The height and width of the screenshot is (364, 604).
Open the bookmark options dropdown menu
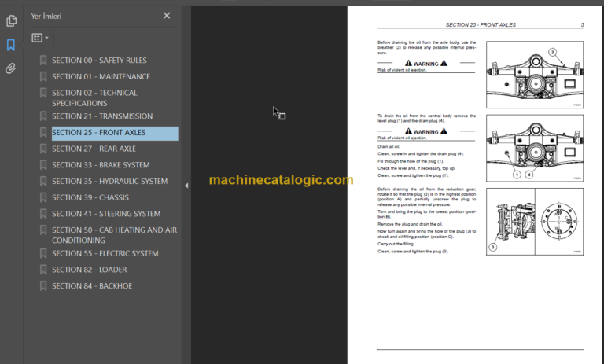40,38
